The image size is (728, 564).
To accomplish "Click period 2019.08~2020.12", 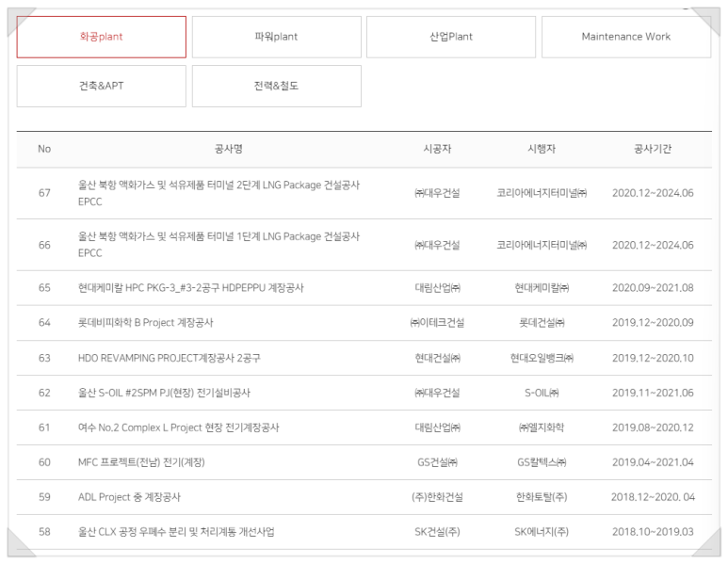I will tap(653, 427).
